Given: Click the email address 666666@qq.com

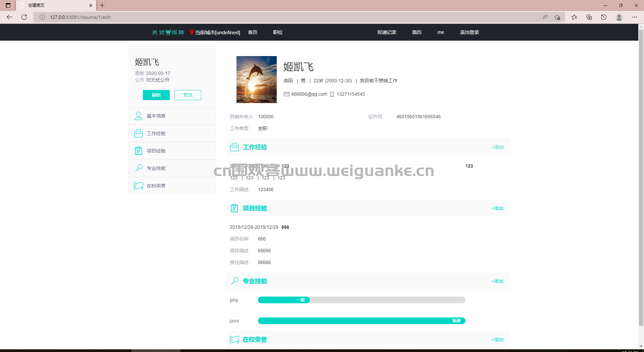Looking at the screenshot, I should tap(309, 94).
